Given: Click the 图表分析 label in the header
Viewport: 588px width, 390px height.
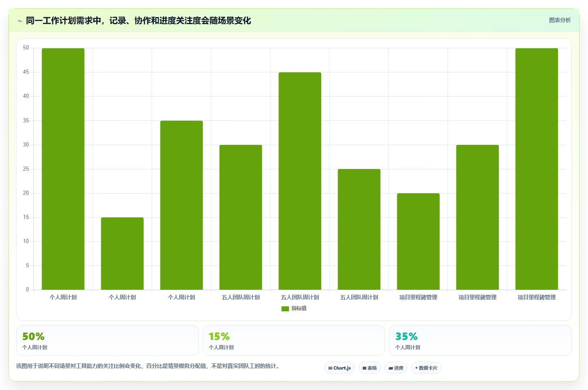Looking at the screenshot, I should click(560, 20).
